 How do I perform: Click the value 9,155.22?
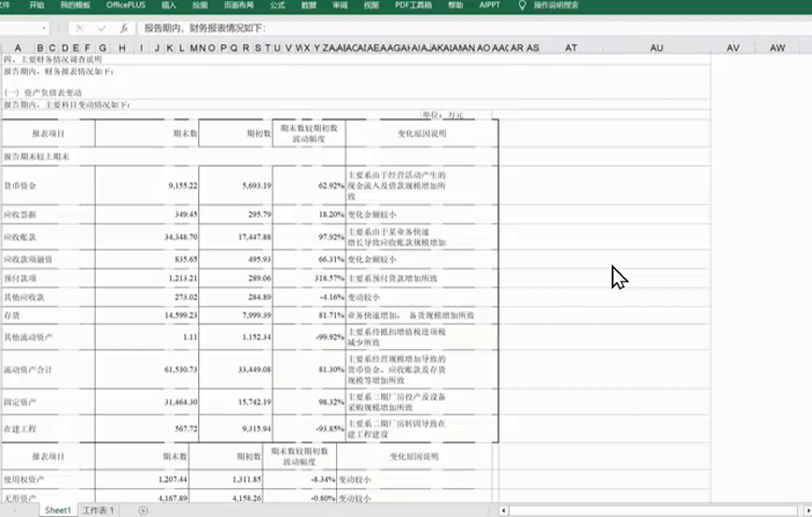coord(183,185)
